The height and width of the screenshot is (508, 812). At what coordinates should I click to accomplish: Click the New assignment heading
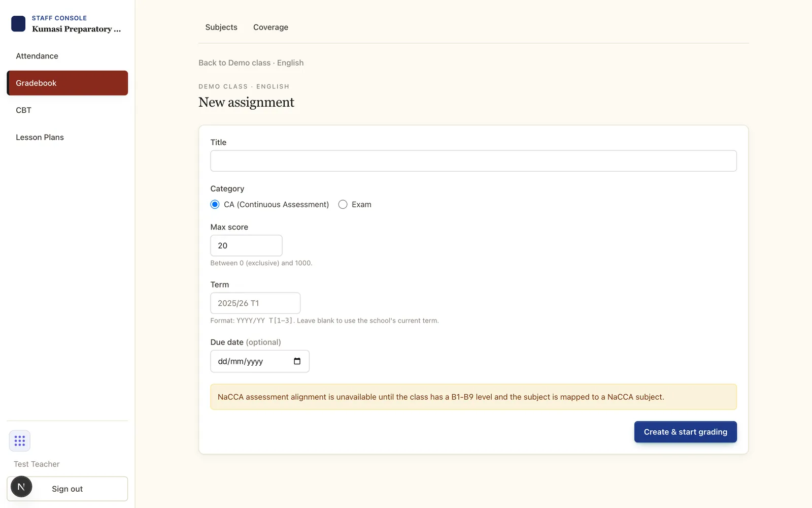tap(246, 102)
